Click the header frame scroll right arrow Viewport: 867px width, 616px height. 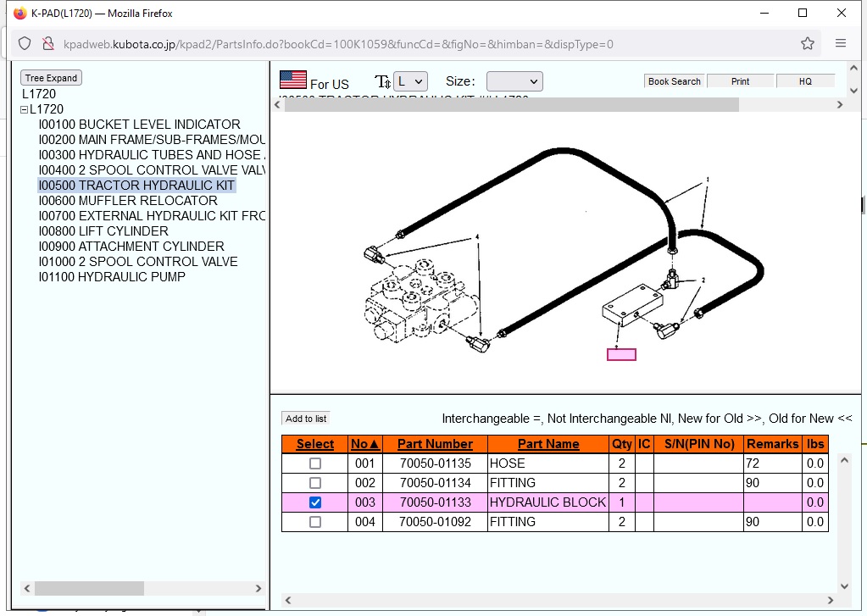[839, 104]
